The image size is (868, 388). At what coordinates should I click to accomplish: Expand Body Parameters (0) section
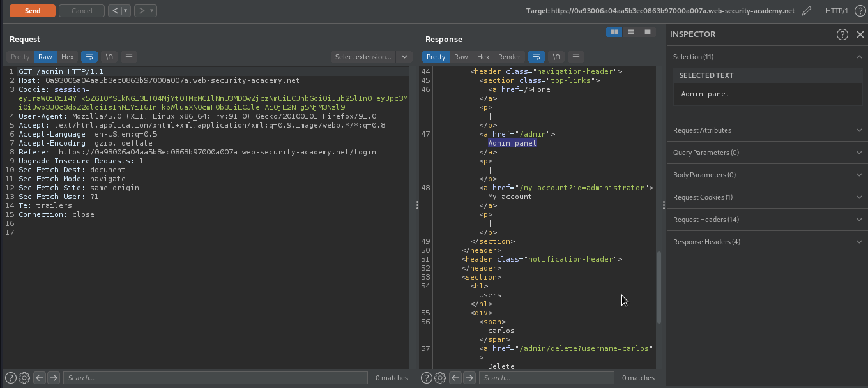tap(766, 175)
